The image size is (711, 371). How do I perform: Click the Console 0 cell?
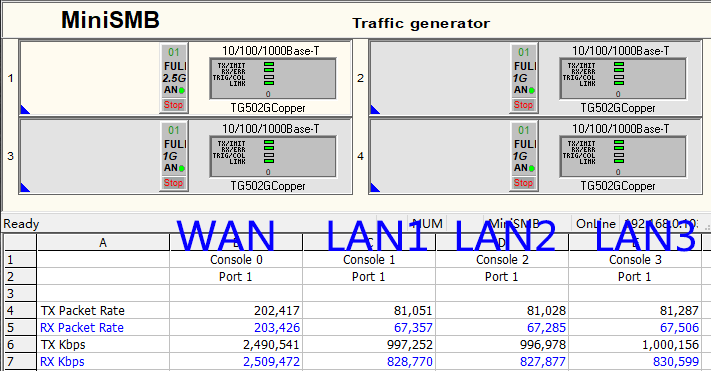point(236,259)
